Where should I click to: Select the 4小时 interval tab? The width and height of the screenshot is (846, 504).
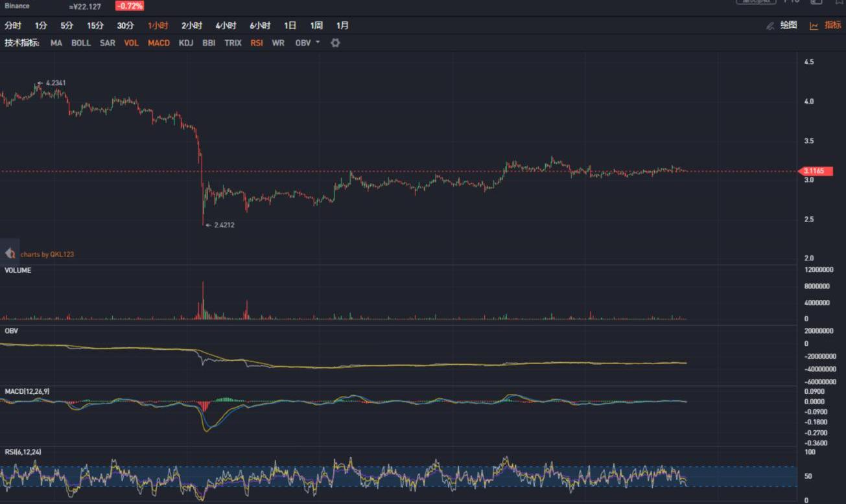point(226,26)
